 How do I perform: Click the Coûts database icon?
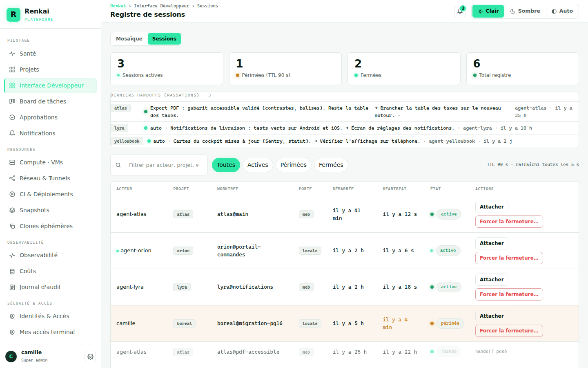tap(12, 271)
